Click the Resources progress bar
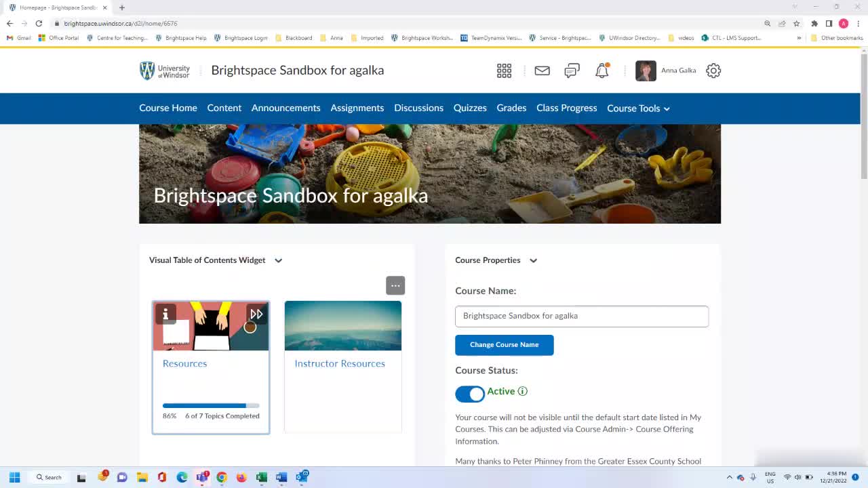This screenshot has height=488, width=868. (x=210, y=405)
